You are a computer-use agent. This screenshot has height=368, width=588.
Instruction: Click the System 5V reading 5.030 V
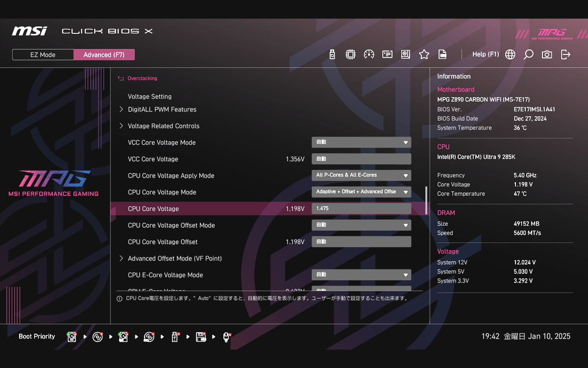tap(524, 272)
